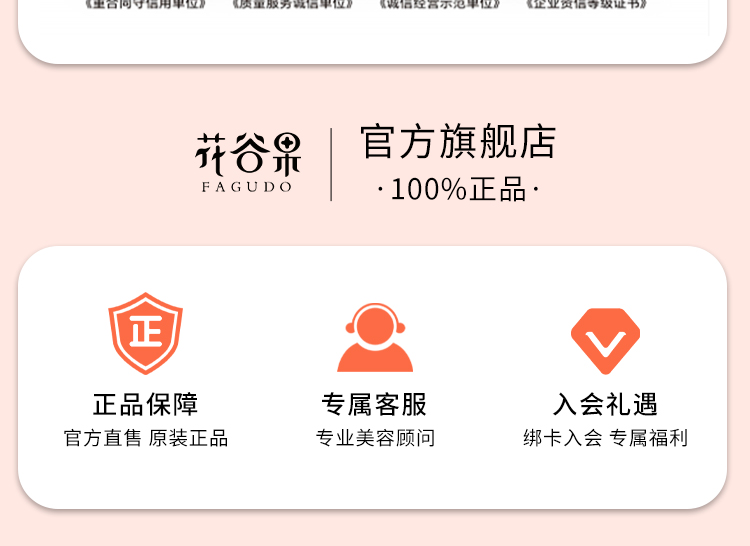Tap the 入会礼遇 title

pos(606,404)
